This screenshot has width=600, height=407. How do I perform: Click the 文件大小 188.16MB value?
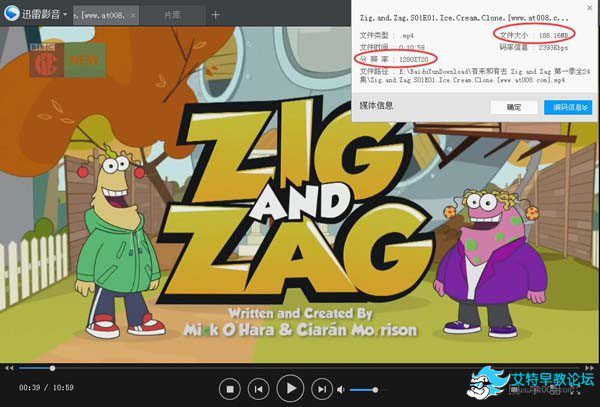click(553, 35)
